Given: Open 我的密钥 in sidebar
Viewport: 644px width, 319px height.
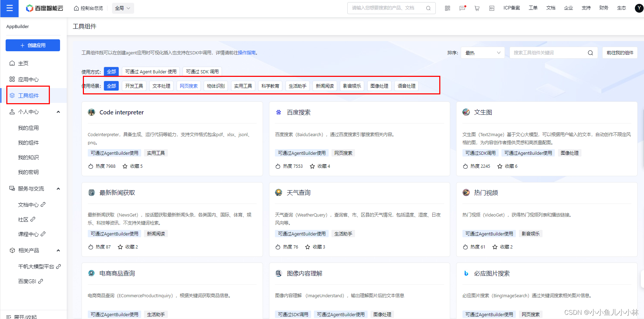Looking at the screenshot, I should tap(28, 172).
